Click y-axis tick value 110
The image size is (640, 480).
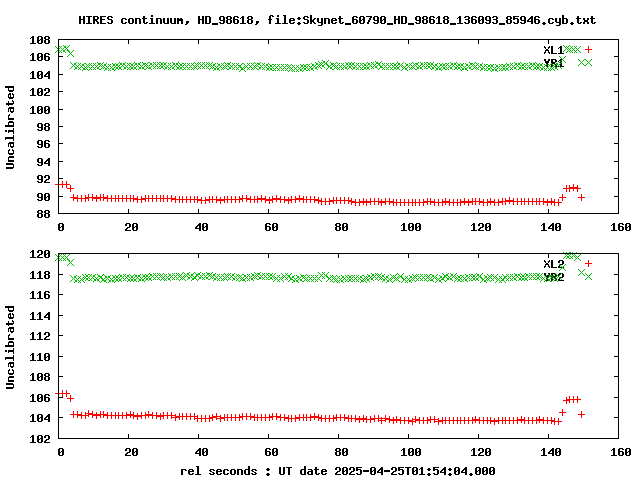tap(40, 357)
